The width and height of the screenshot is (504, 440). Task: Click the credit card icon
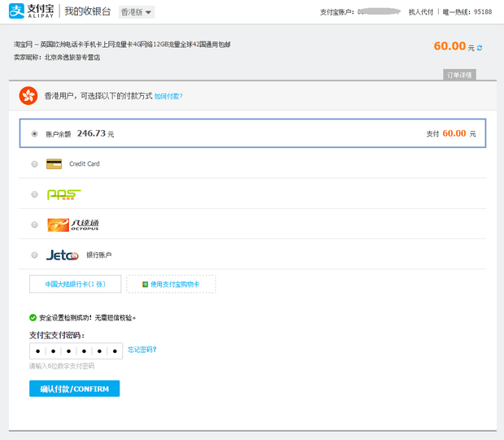(54, 164)
